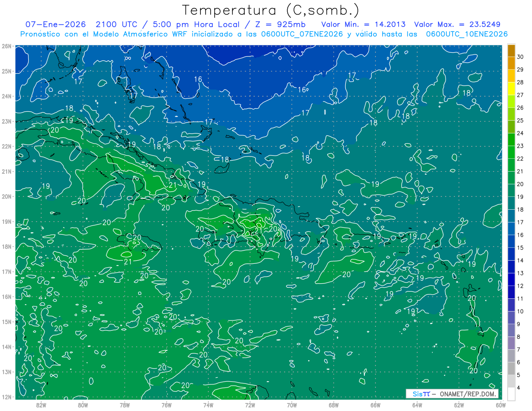Image resolution: width=532 pixels, height=411 pixels.
Task: Click the latitude axis label 19N
Action: click(x=6, y=221)
